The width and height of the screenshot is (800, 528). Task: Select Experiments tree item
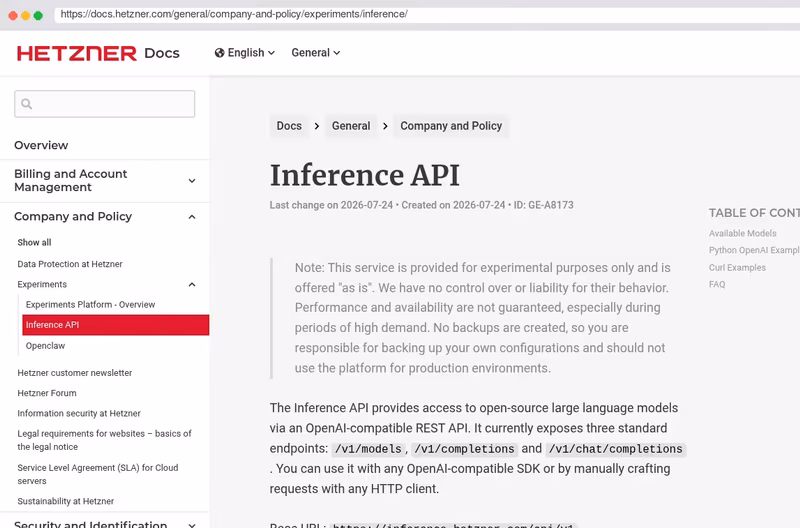click(42, 285)
